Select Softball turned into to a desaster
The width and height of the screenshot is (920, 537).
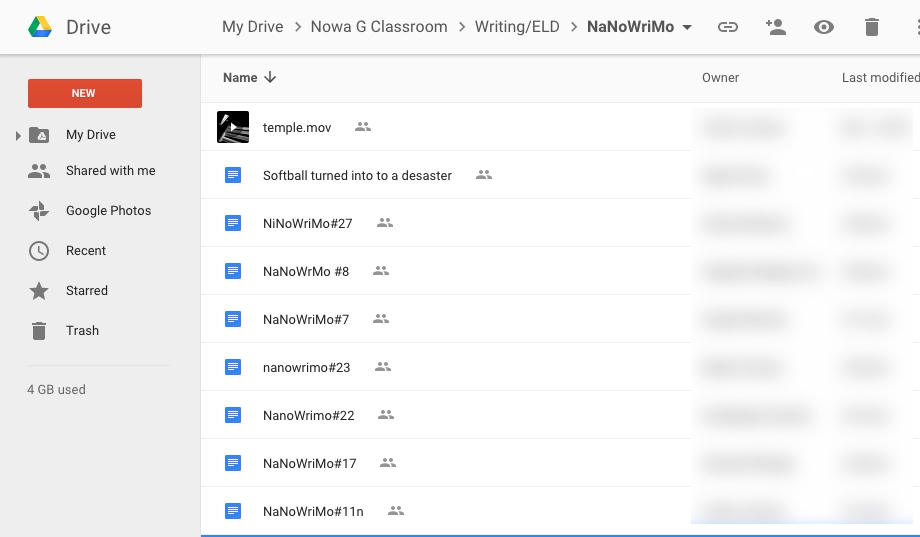click(357, 175)
